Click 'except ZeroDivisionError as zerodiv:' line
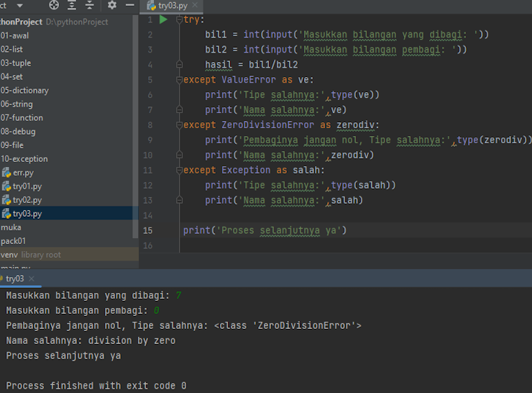This screenshot has width=532, height=393. point(281,125)
